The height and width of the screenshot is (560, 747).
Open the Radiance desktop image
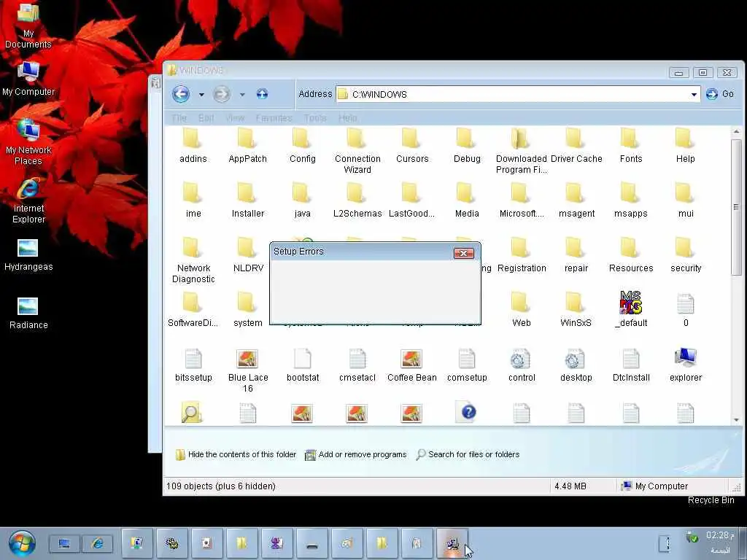[28, 314]
